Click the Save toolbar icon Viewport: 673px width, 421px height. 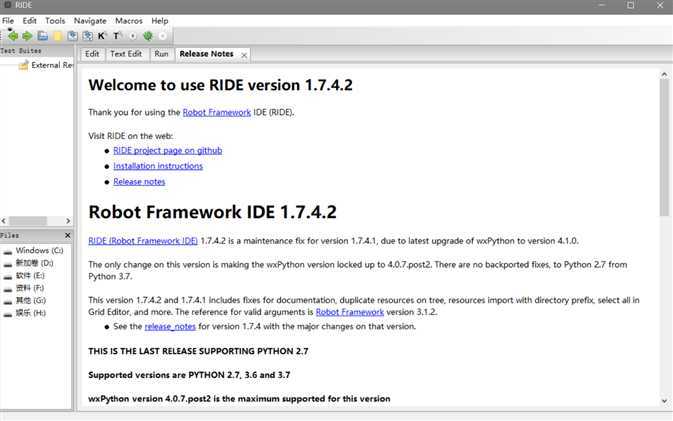[x=73, y=36]
